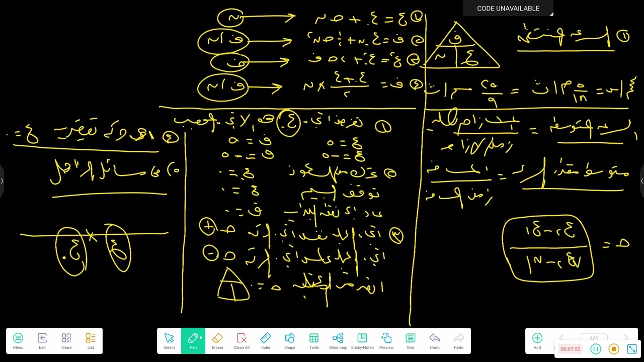Open the Preview panel
The image size is (644, 362).
[386, 341]
